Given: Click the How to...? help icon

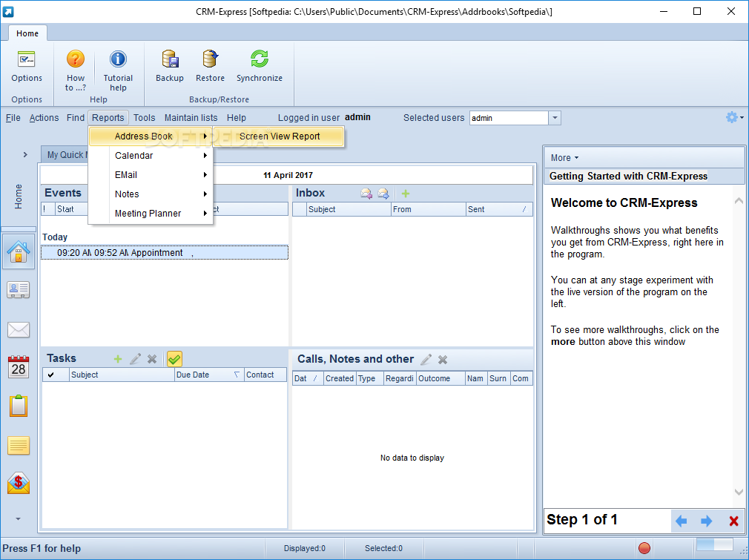Looking at the screenshot, I should tap(76, 70).
